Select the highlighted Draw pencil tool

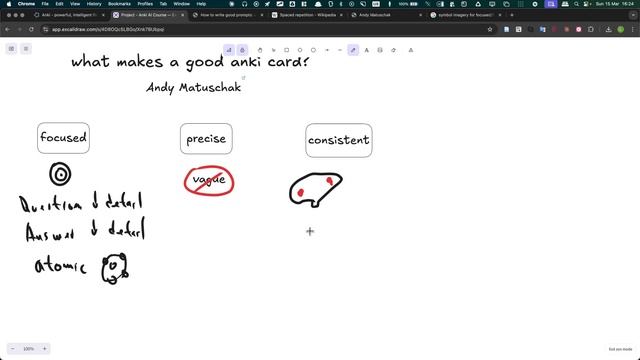pyautogui.click(x=353, y=50)
